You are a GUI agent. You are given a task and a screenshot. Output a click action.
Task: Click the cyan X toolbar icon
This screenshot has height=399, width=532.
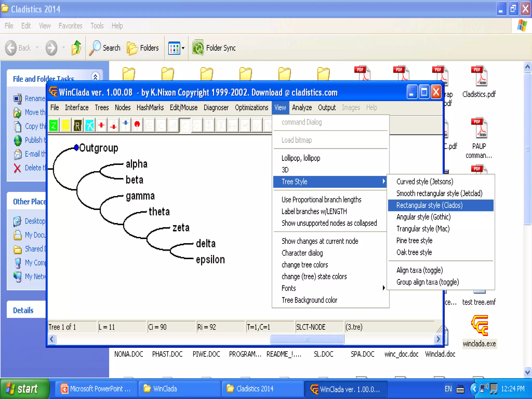(x=90, y=126)
